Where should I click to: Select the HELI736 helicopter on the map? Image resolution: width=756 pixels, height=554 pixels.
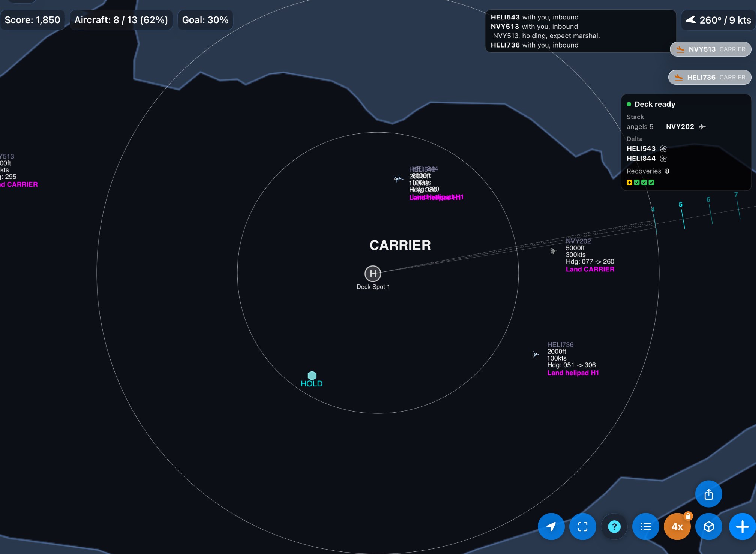(x=535, y=355)
